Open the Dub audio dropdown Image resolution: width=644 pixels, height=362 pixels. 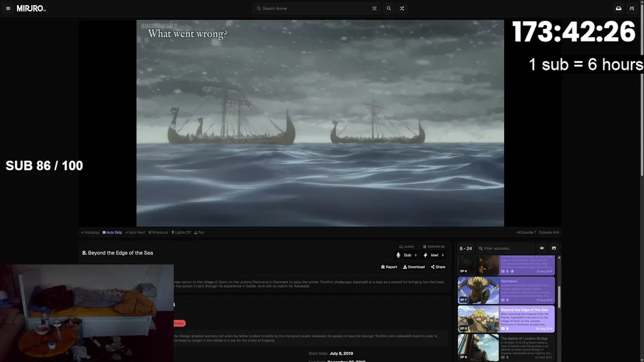tap(407, 255)
